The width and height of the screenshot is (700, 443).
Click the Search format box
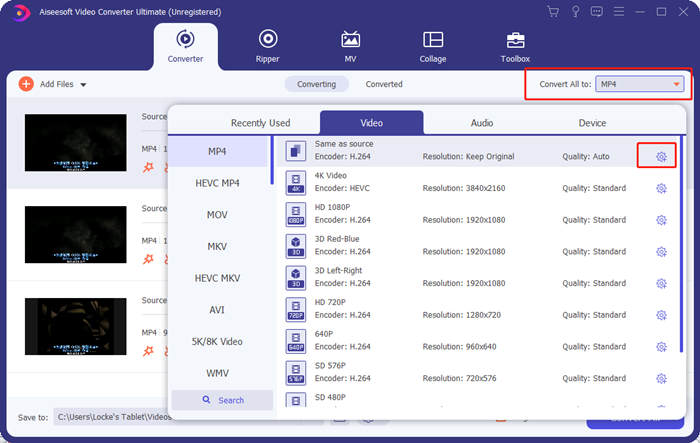[x=222, y=400]
